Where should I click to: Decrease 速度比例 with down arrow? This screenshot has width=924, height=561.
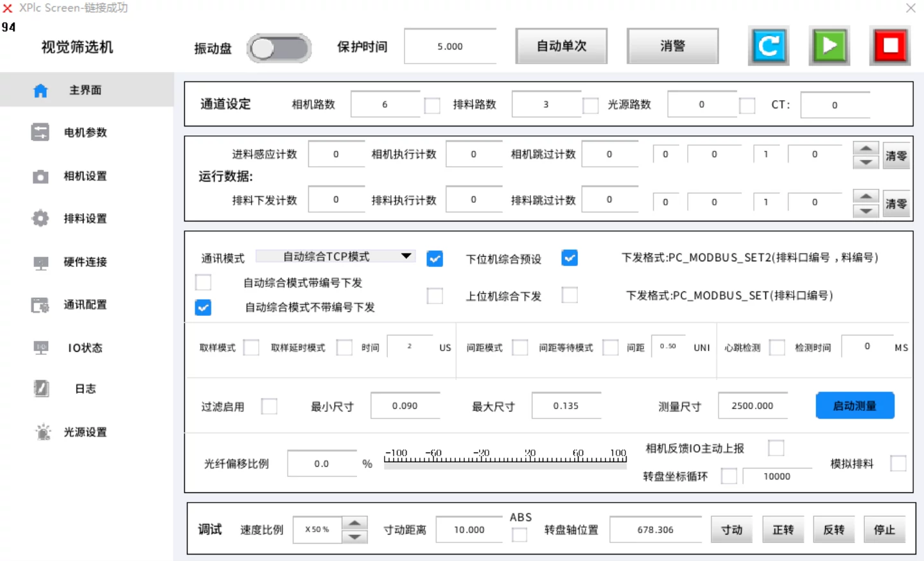tap(354, 537)
